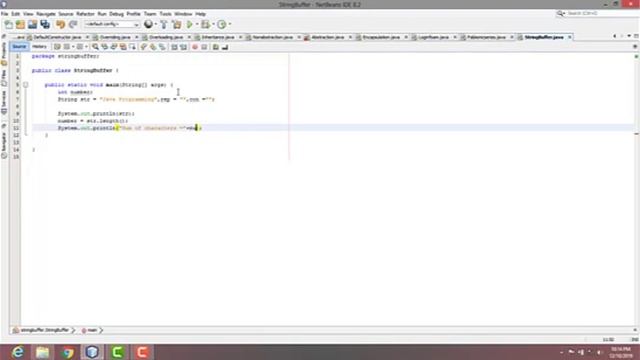
Task: Open Internet Explorer from the taskbar
Action: pyautogui.click(x=18, y=352)
